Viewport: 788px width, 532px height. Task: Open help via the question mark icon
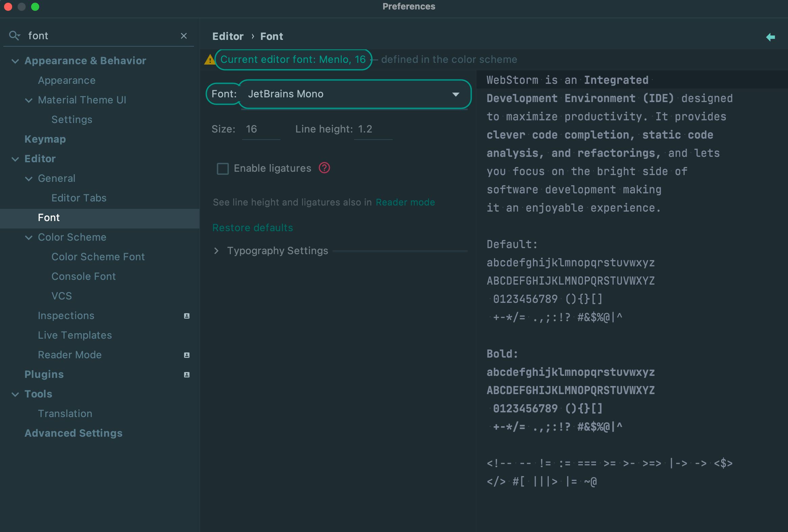[x=324, y=168]
